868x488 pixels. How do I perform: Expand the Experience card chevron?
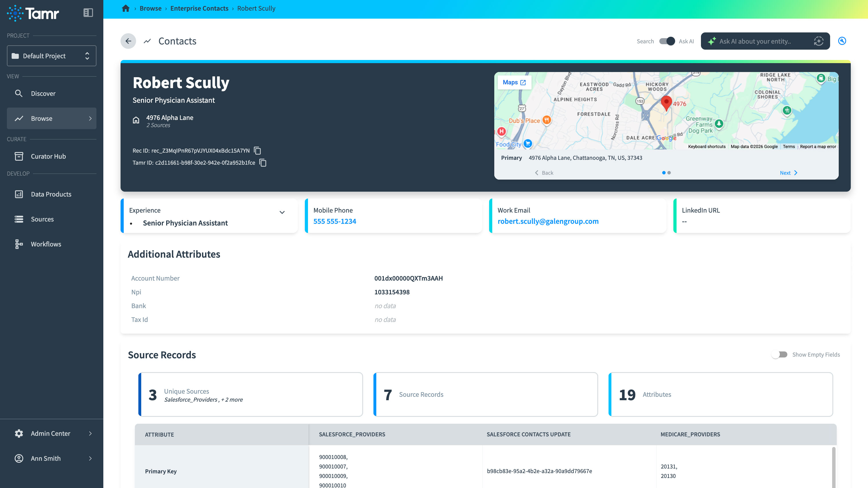coord(282,212)
